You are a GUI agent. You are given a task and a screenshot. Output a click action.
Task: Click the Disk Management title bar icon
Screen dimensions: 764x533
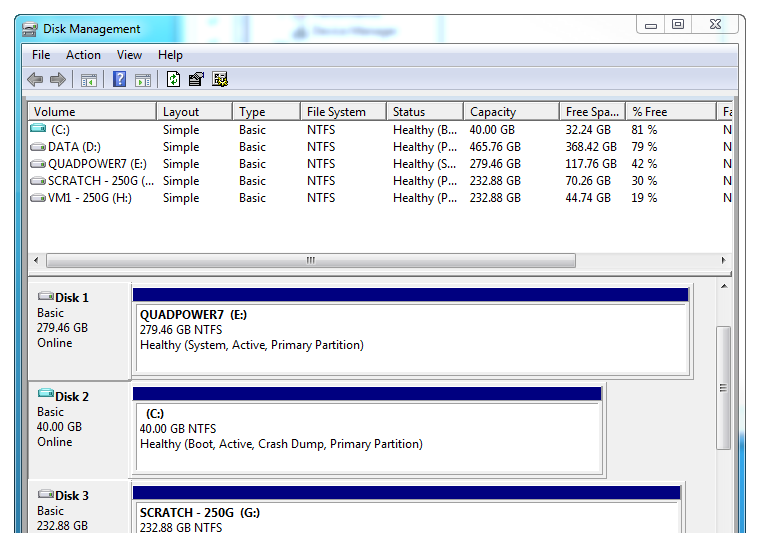[30, 29]
